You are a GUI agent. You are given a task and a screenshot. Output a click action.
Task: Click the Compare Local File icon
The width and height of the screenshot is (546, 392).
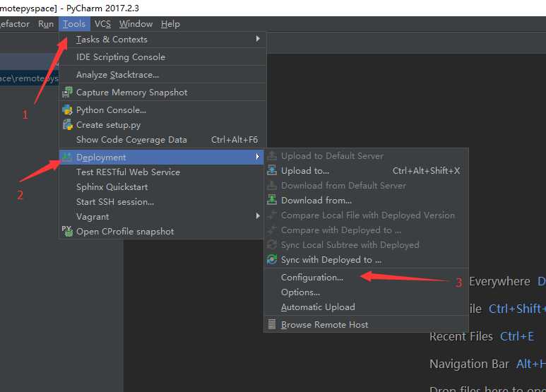(272, 215)
